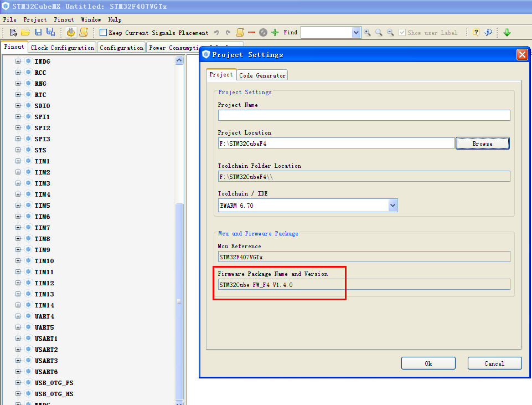Toggle the Show user Label checkbox

(402, 33)
